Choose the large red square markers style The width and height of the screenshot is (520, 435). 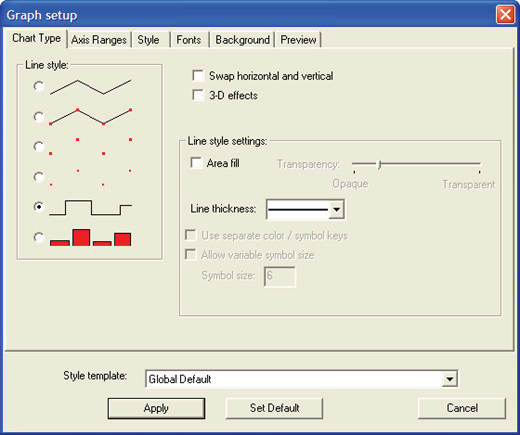[x=39, y=146]
